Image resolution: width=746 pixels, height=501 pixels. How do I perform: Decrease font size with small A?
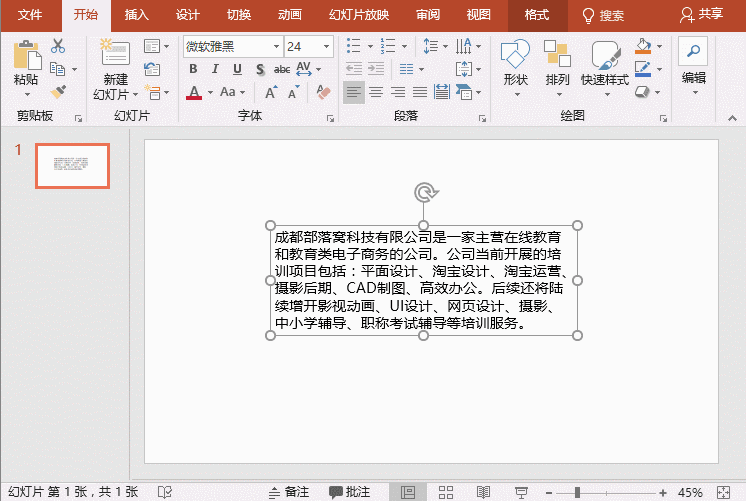(x=294, y=92)
